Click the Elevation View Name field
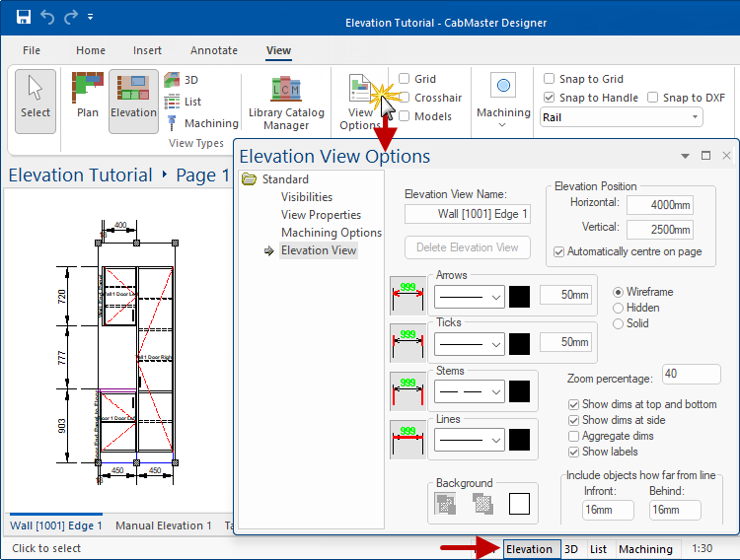The height and width of the screenshot is (560, 740). click(x=468, y=214)
